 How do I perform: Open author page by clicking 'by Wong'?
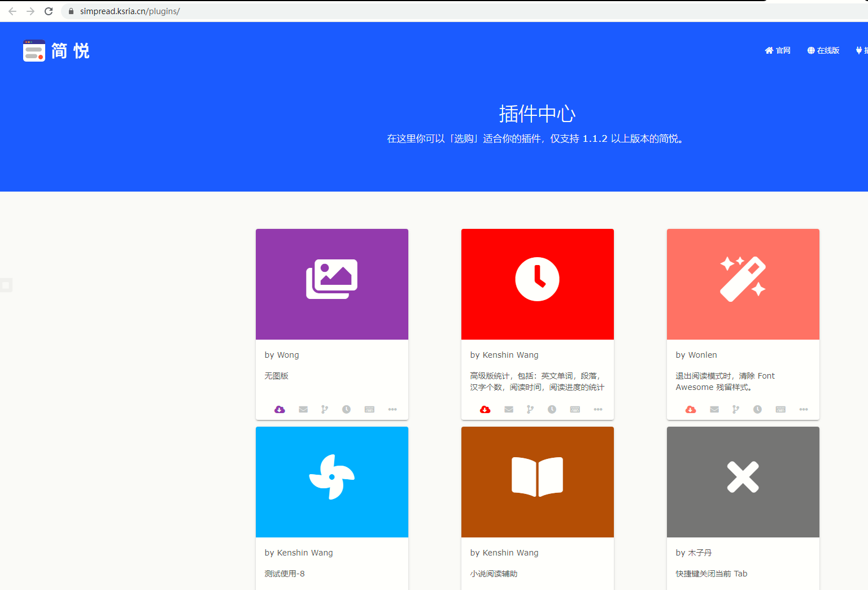coord(281,354)
